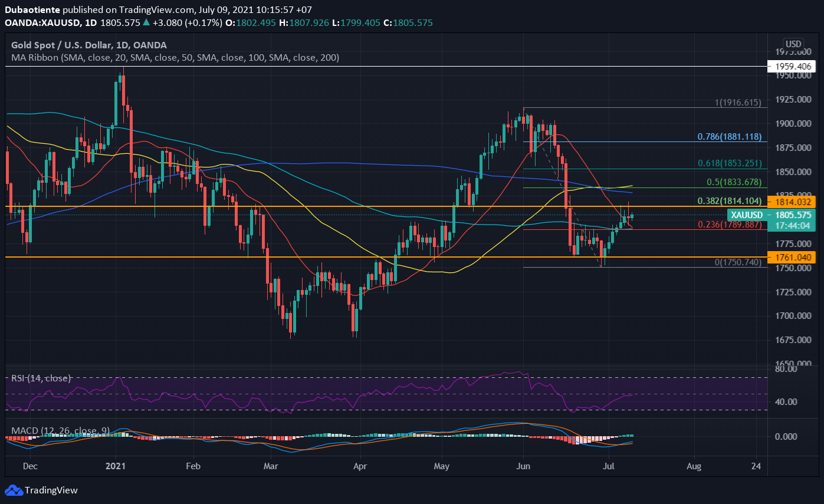Click the closing price C:1805.575 value
The width and height of the screenshot is (824, 504).
409,22
